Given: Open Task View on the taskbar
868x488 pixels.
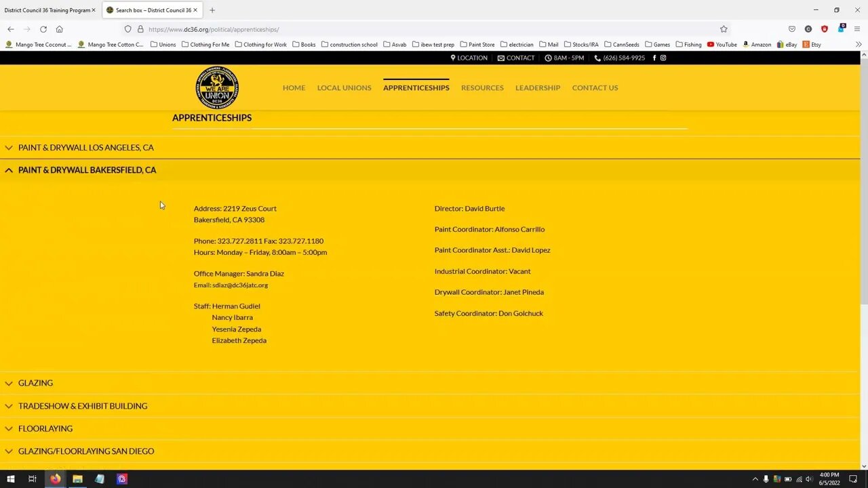Looking at the screenshot, I should [x=32, y=479].
